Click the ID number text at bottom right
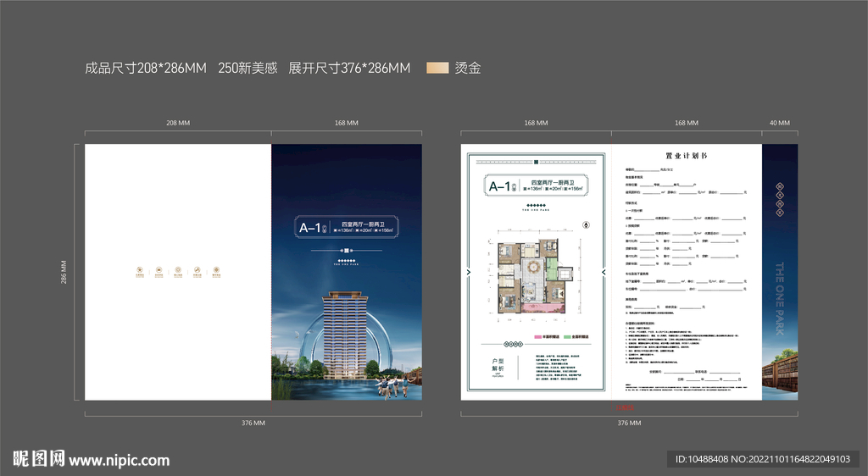The width and height of the screenshot is (868, 476). tap(762, 459)
